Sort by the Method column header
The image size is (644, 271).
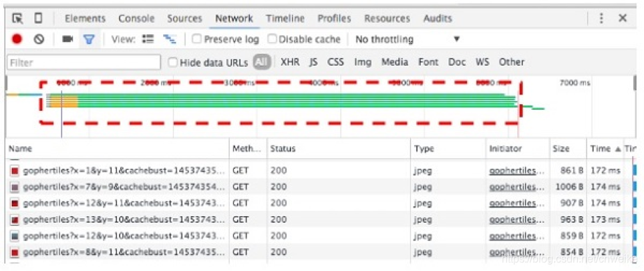(x=248, y=149)
